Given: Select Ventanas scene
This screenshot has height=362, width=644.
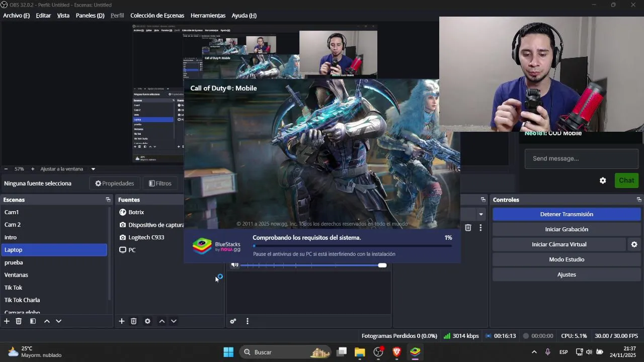Looking at the screenshot, I should pyautogui.click(x=54, y=275).
